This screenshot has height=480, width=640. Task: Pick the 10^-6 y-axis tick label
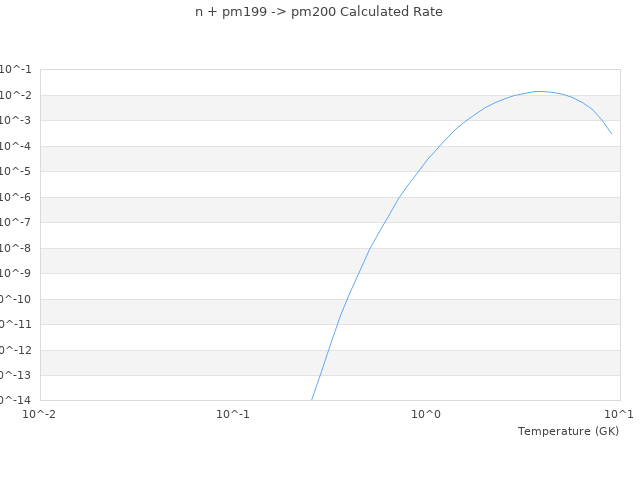point(16,197)
